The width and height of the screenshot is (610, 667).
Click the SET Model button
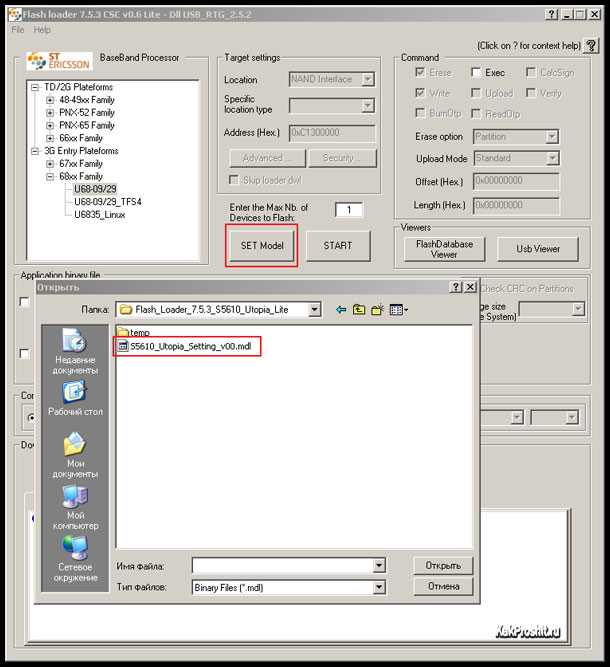[x=262, y=245]
